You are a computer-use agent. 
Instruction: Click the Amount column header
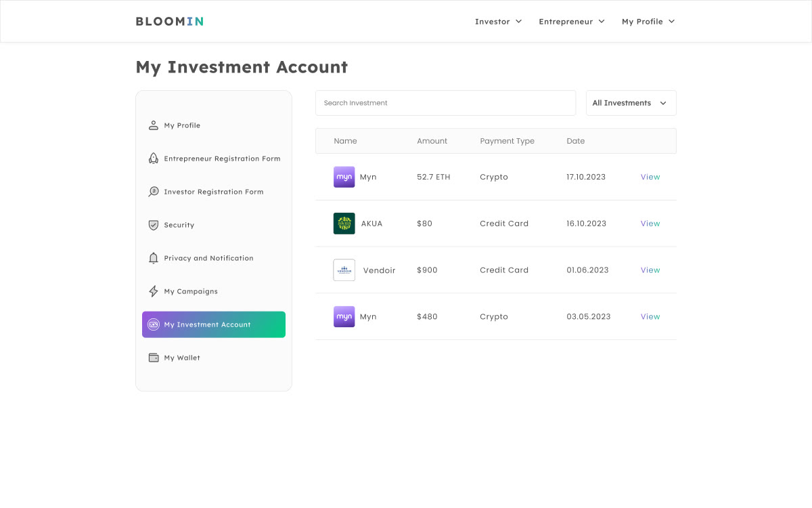[432, 141]
